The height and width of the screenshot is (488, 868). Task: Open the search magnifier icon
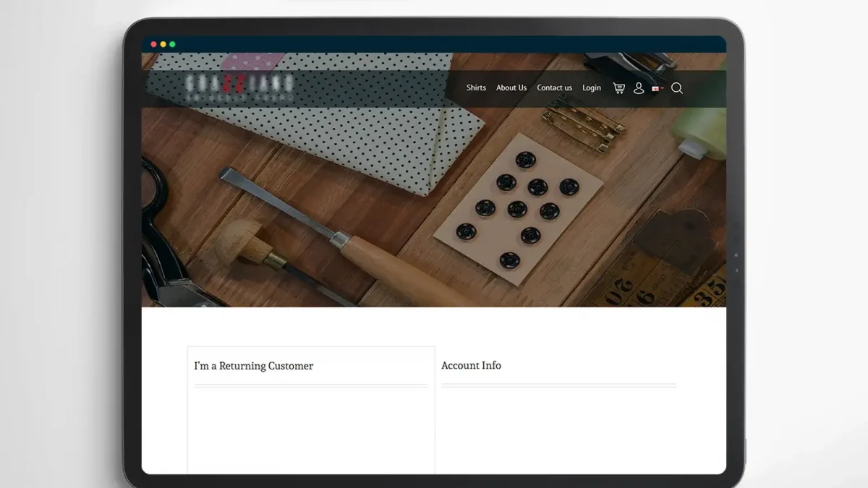pyautogui.click(x=677, y=88)
